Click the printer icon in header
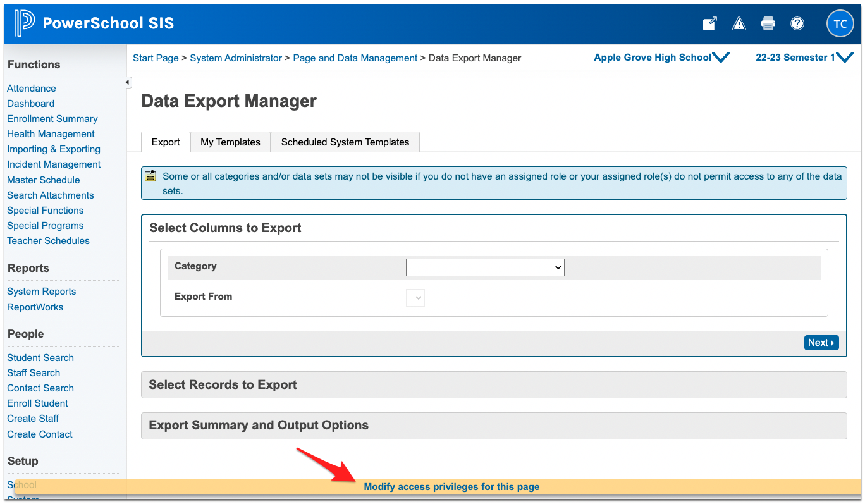This screenshot has height=504, width=865. [x=768, y=24]
